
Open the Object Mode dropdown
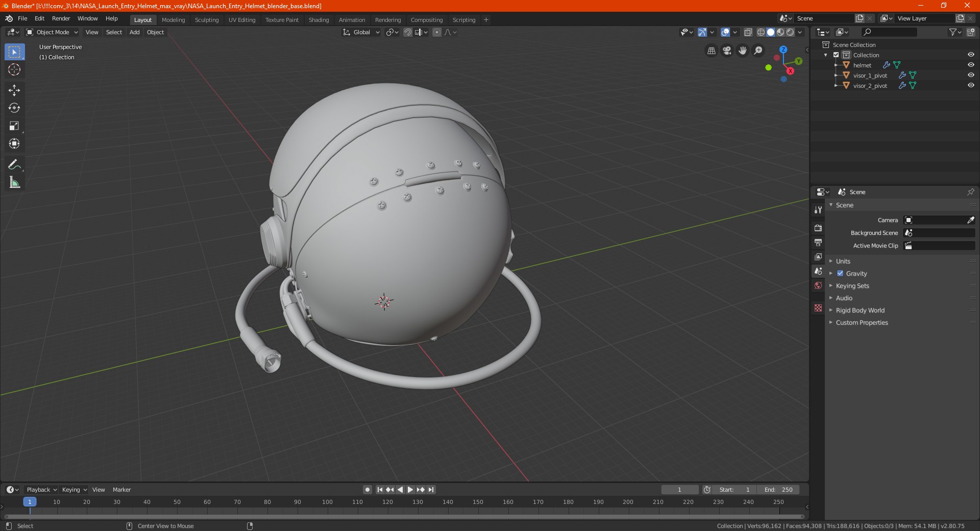(52, 32)
